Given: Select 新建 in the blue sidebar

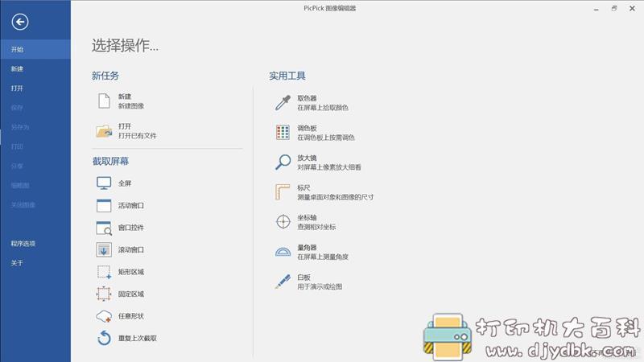Looking at the screenshot, I should (x=35, y=68).
